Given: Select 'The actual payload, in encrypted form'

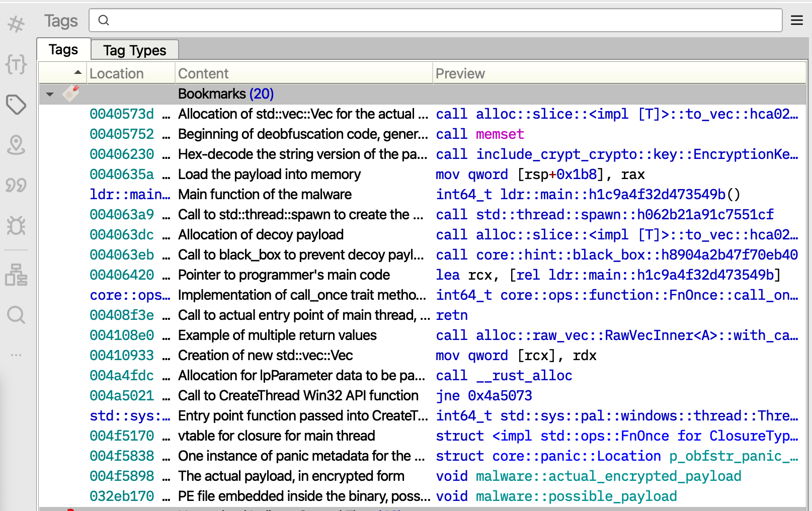Looking at the screenshot, I should (291, 476).
